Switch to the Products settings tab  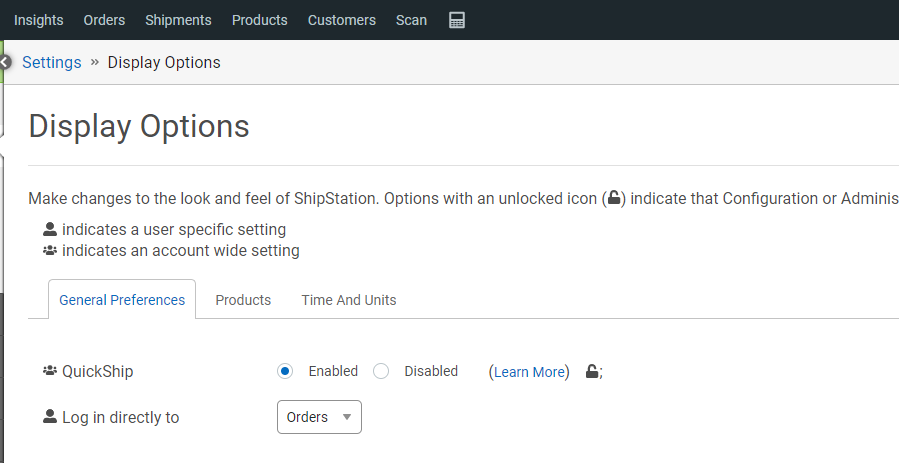(x=243, y=300)
